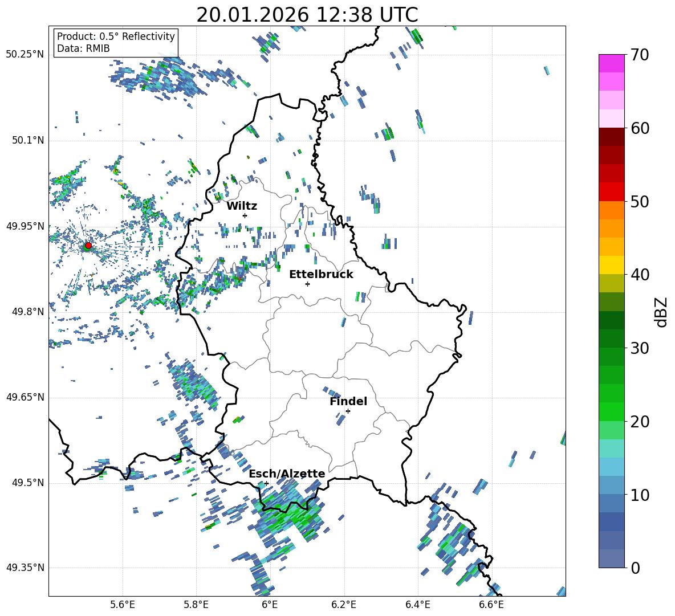Click the Wiltz city label
Screen dimensions: 675x616
pos(242,206)
